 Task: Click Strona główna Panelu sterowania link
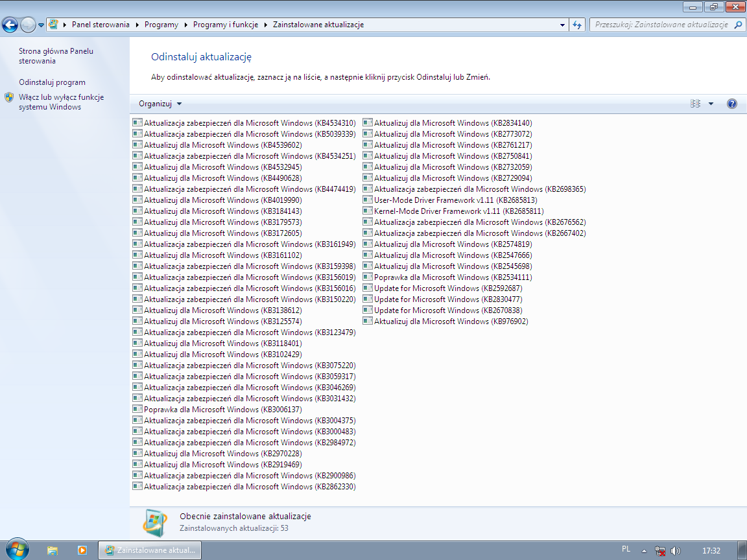[56, 56]
